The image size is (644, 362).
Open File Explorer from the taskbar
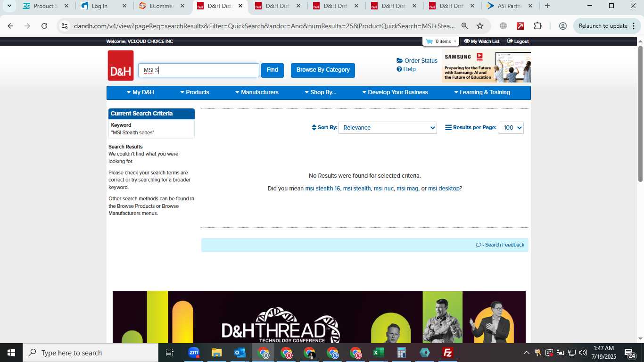coord(216,353)
